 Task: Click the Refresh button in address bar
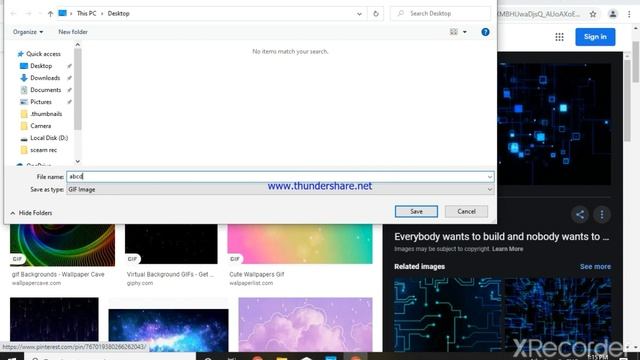(x=376, y=13)
